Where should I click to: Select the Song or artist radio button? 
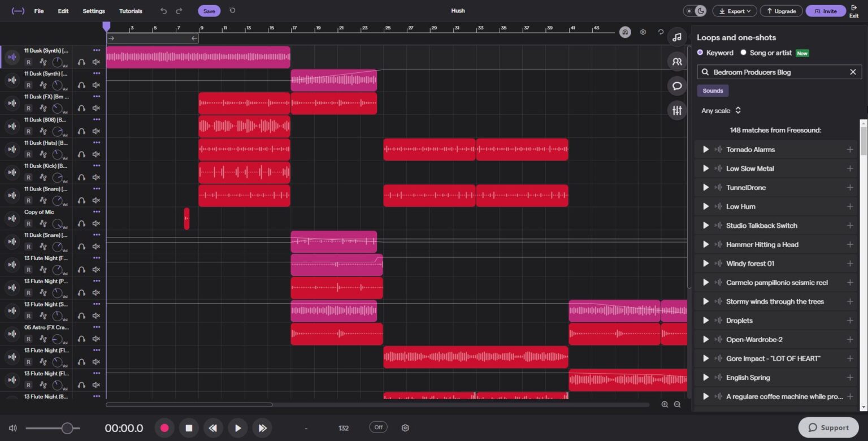coord(744,53)
